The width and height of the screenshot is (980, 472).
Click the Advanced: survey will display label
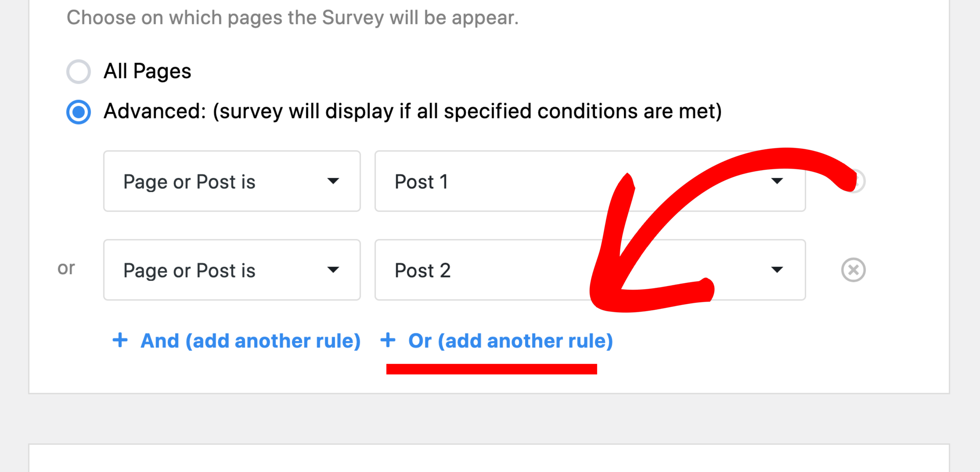click(413, 111)
